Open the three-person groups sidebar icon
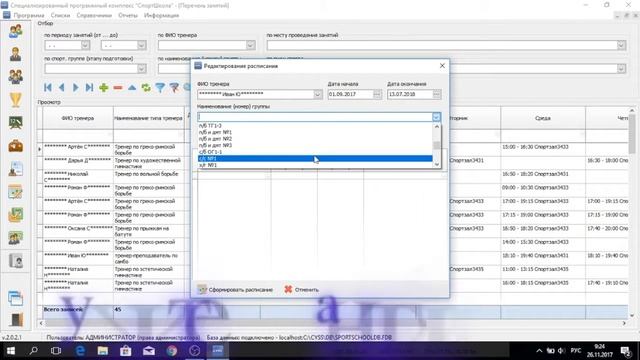Viewport: 640px width, 360px height. pos(16,77)
